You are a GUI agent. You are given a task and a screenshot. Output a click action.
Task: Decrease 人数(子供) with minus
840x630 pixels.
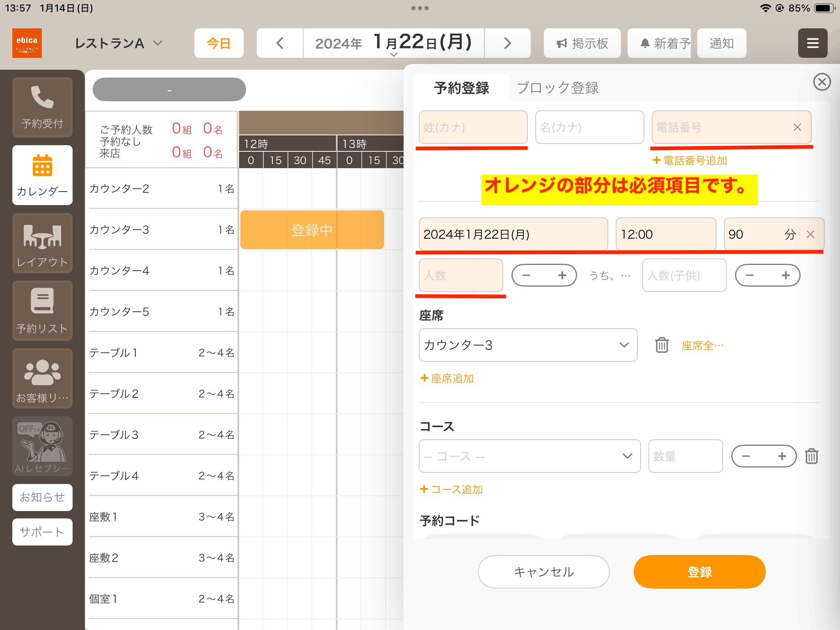750,275
